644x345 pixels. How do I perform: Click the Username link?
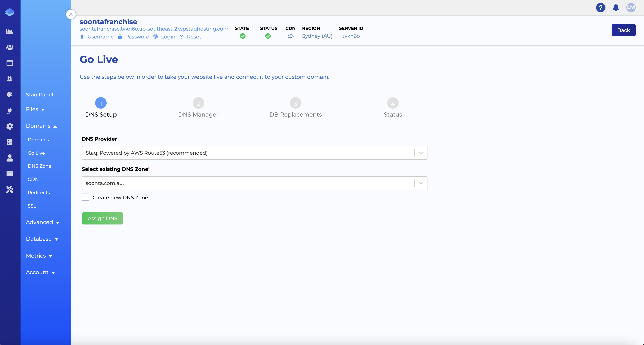(x=100, y=37)
